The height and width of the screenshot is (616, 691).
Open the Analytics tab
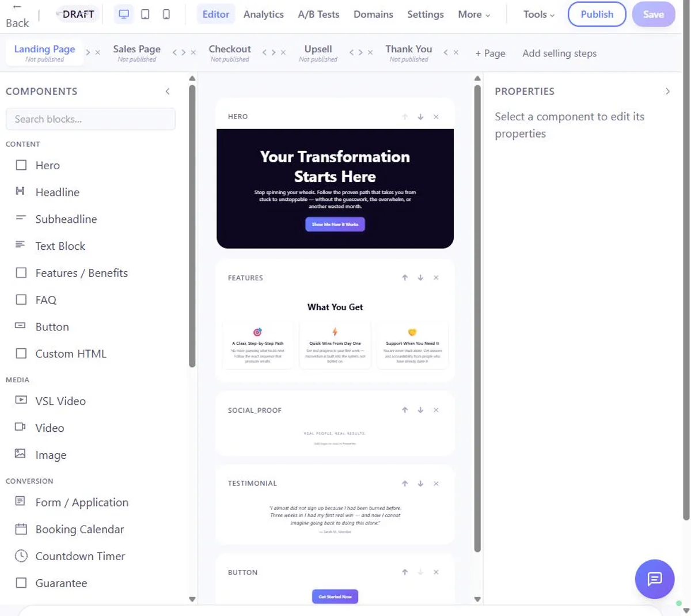[264, 14]
